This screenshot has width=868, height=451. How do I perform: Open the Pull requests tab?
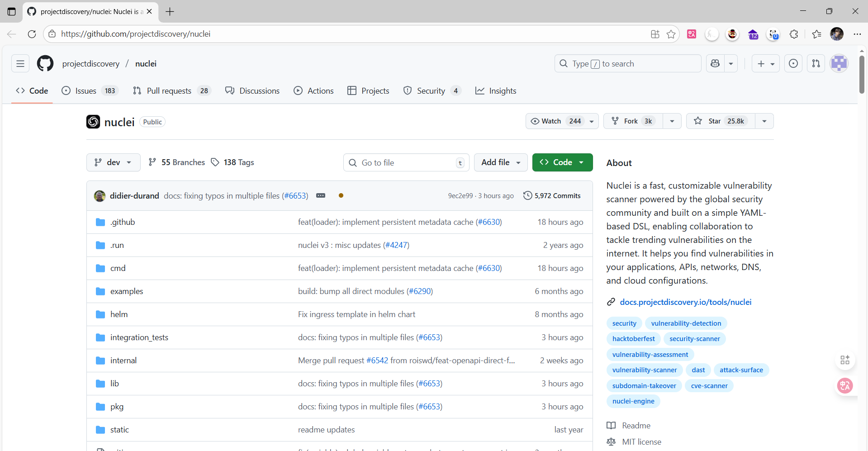click(172, 91)
